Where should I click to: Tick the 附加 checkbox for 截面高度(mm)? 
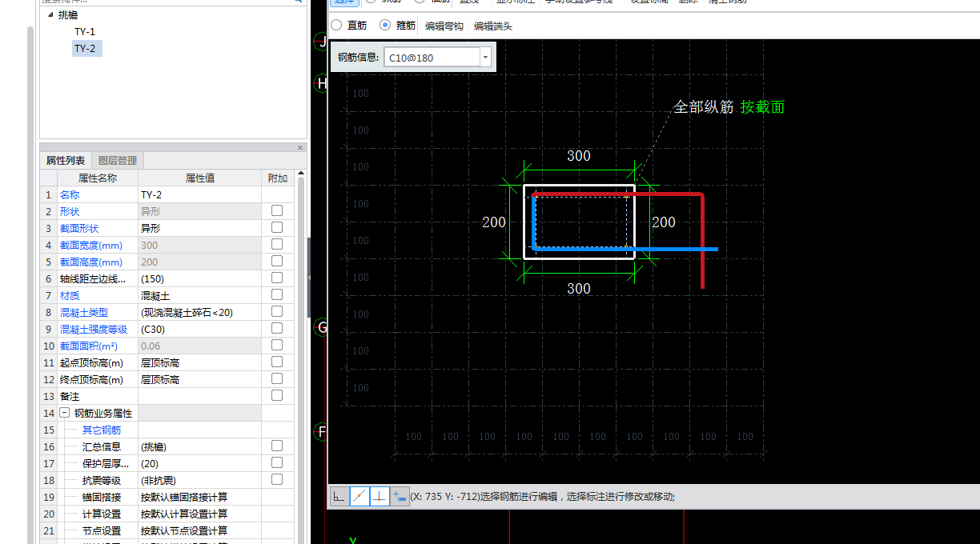pos(277,261)
